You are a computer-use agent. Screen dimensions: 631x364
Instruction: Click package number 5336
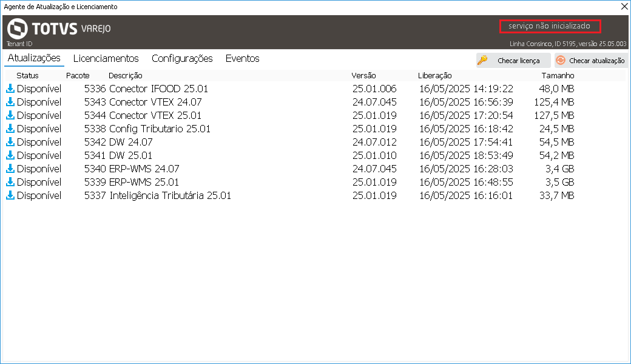tap(95, 89)
